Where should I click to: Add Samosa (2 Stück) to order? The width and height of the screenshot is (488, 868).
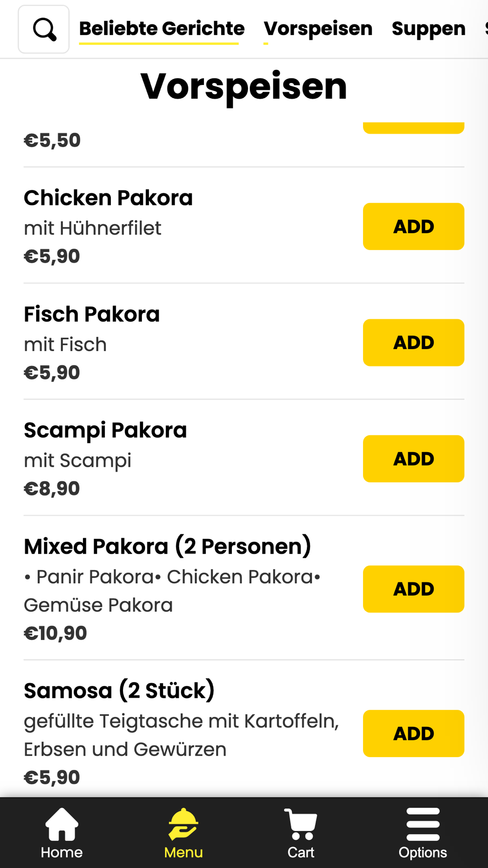pos(413,734)
